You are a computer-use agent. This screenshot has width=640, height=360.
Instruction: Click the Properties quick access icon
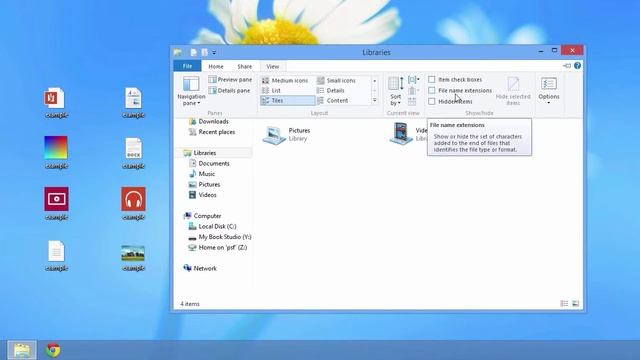pyautogui.click(x=194, y=52)
